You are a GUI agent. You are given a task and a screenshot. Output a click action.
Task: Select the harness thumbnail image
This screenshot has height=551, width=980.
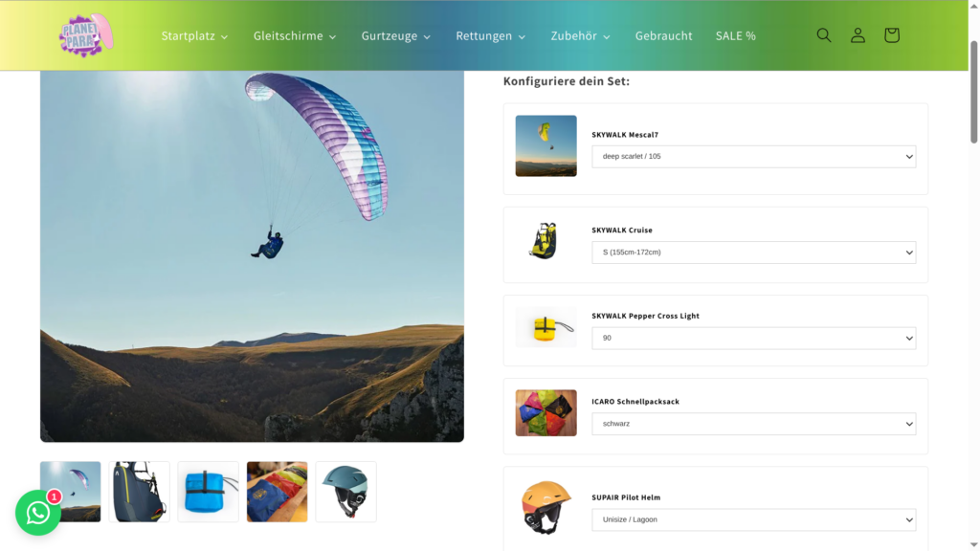coord(140,492)
